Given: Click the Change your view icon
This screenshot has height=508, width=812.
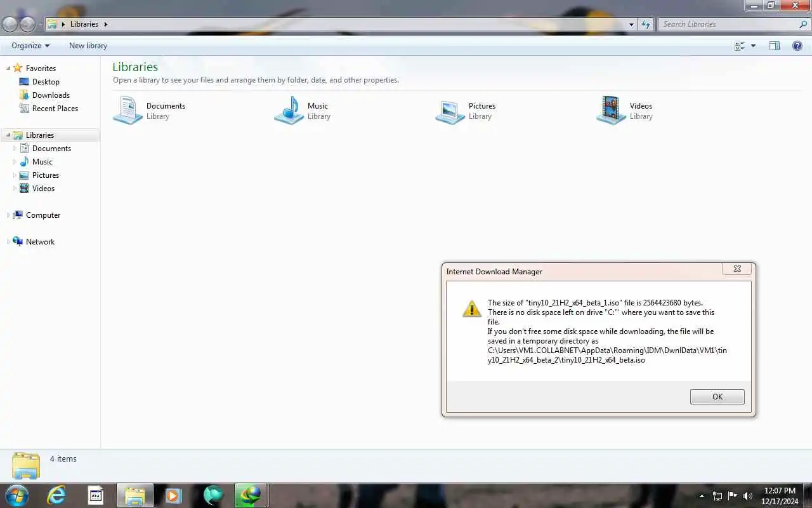Looking at the screenshot, I should (x=740, y=46).
